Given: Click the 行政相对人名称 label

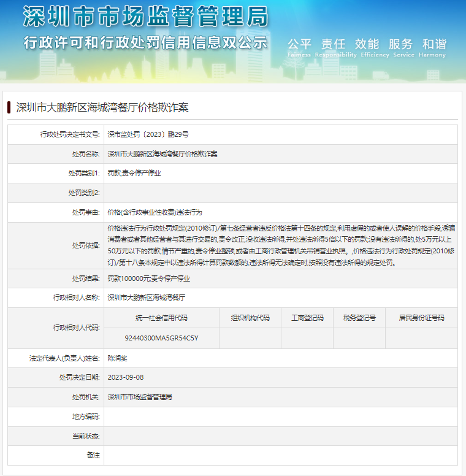Looking at the screenshot, I should 76,297.
